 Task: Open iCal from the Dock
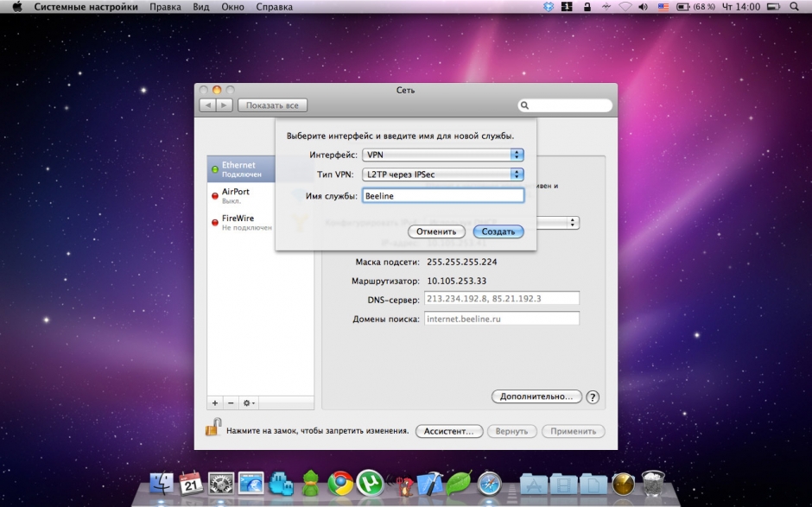click(191, 484)
